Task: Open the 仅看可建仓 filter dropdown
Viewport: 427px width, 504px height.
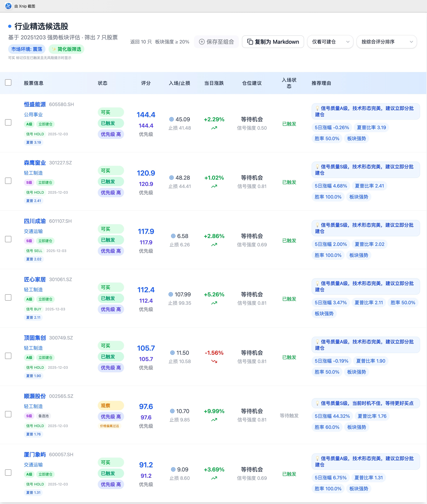Action: point(330,42)
